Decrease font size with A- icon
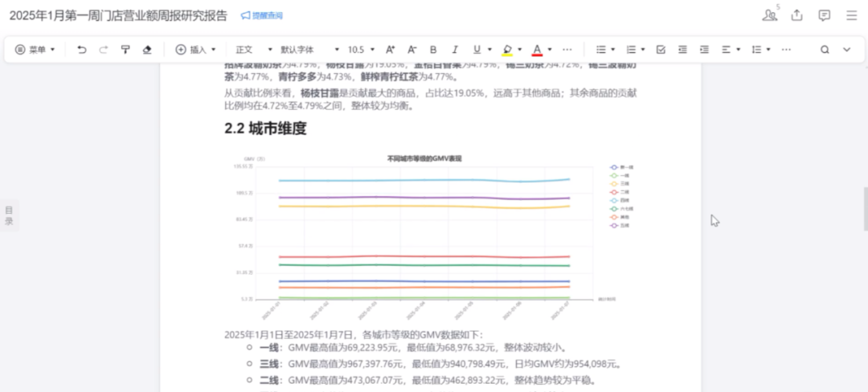The height and width of the screenshot is (392, 868). click(411, 50)
